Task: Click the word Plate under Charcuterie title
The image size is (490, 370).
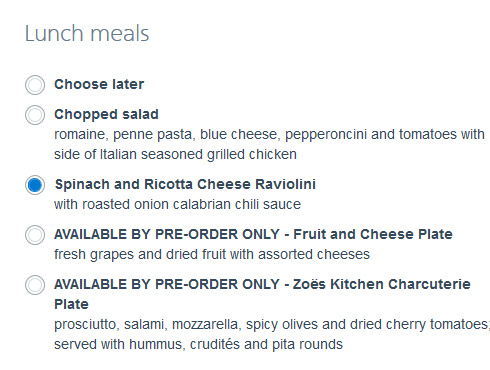Action: [x=71, y=304]
